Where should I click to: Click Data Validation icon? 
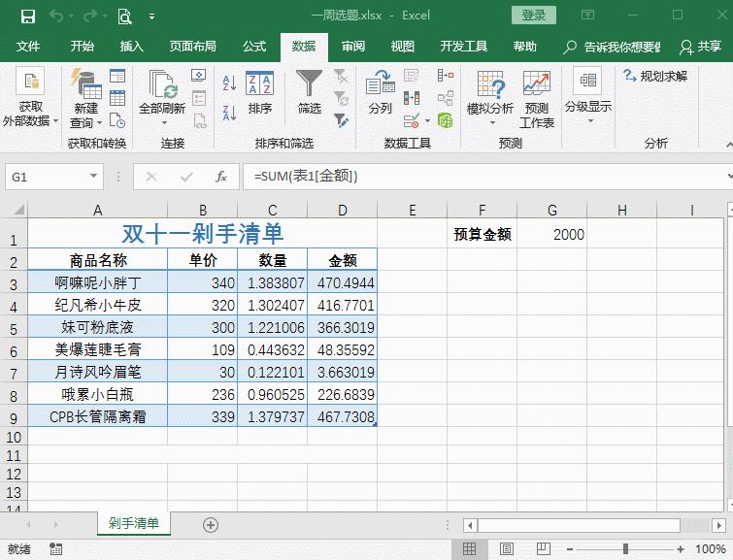click(x=412, y=121)
